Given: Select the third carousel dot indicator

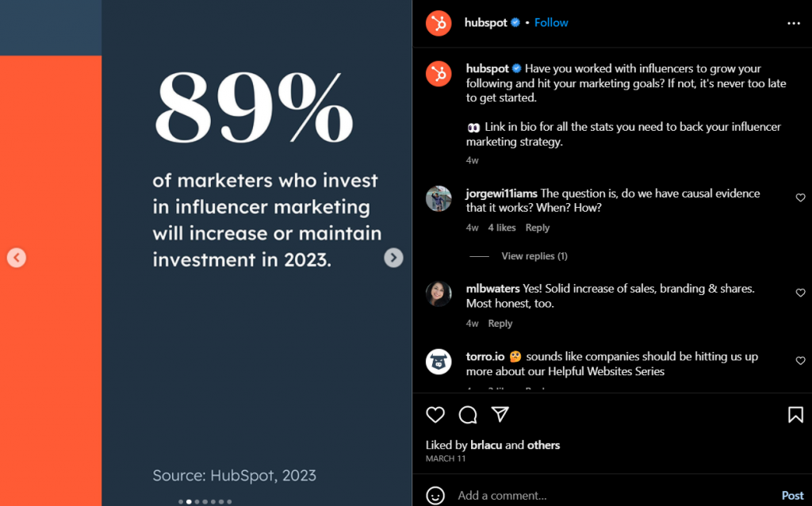Looking at the screenshot, I should click(197, 501).
